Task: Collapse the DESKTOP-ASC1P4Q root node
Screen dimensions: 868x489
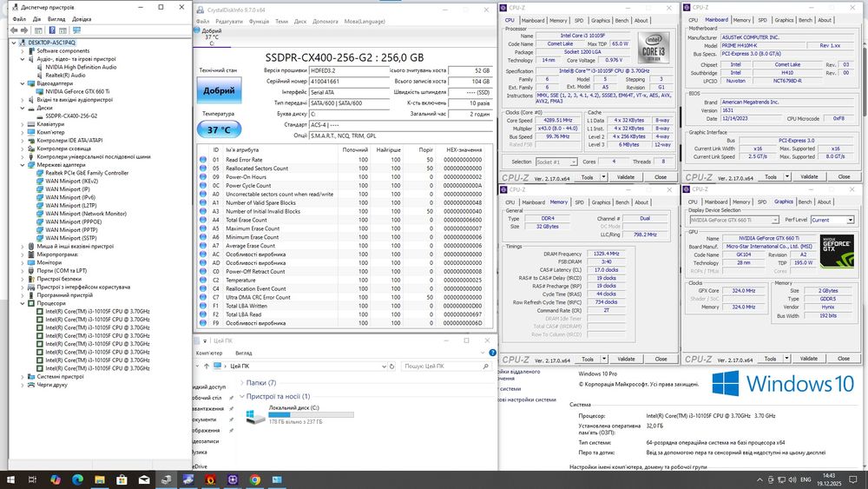Action: click(x=14, y=43)
